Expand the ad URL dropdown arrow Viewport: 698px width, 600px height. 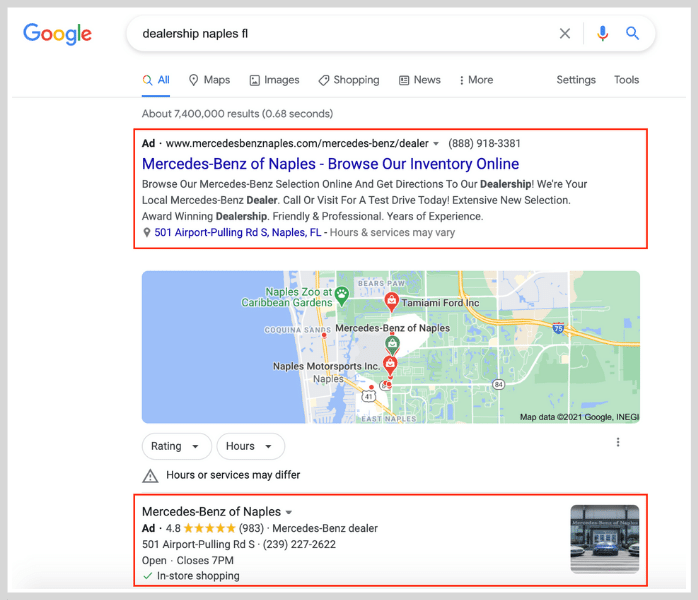point(436,144)
